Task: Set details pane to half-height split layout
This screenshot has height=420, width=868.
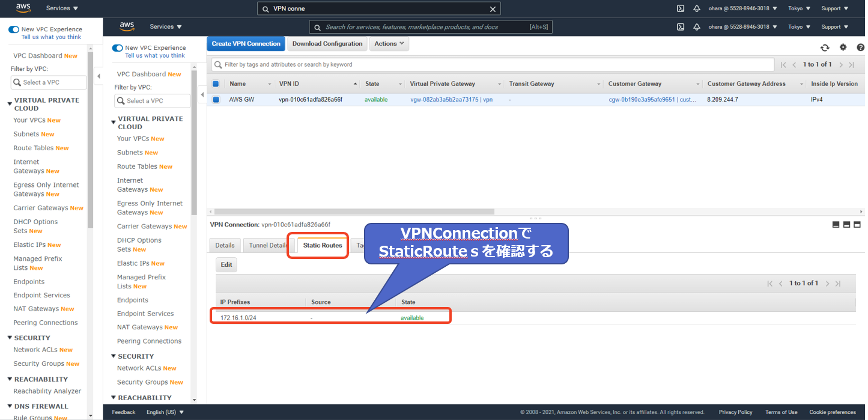Action: pyautogui.click(x=846, y=225)
